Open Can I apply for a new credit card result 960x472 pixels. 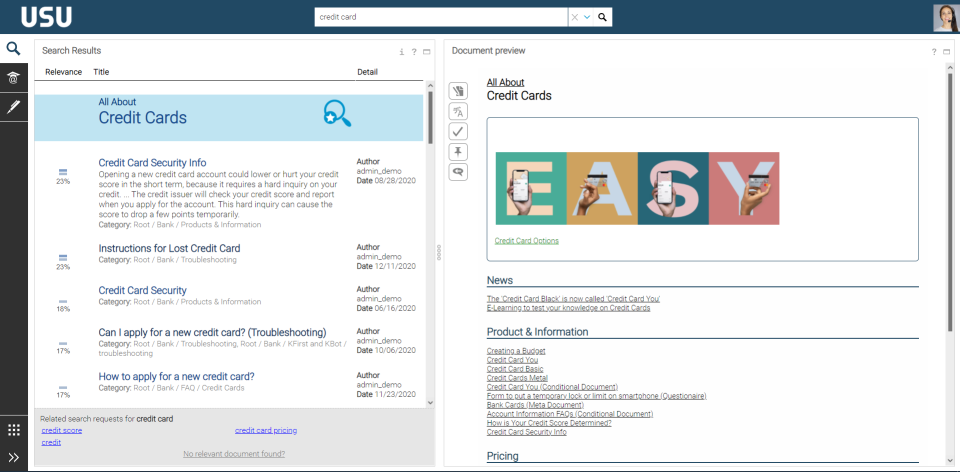(x=212, y=332)
